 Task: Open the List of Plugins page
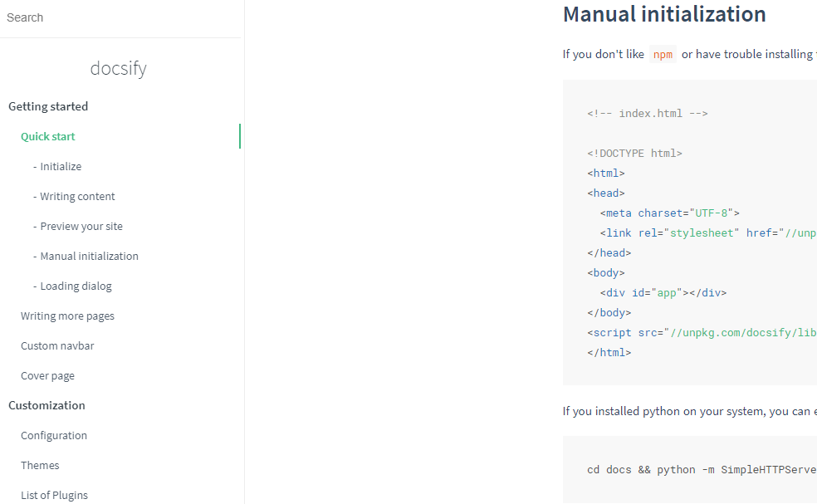tap(54, 495)
